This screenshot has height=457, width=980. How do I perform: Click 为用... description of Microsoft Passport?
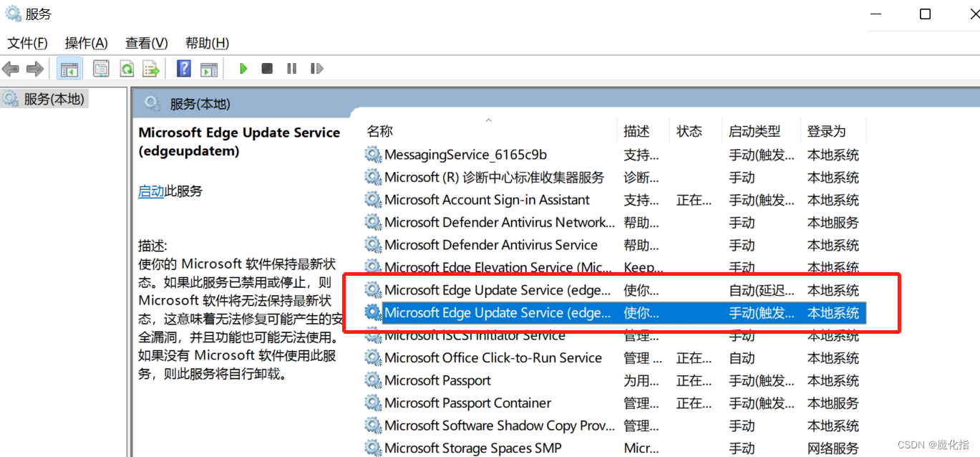pos(641,380)
